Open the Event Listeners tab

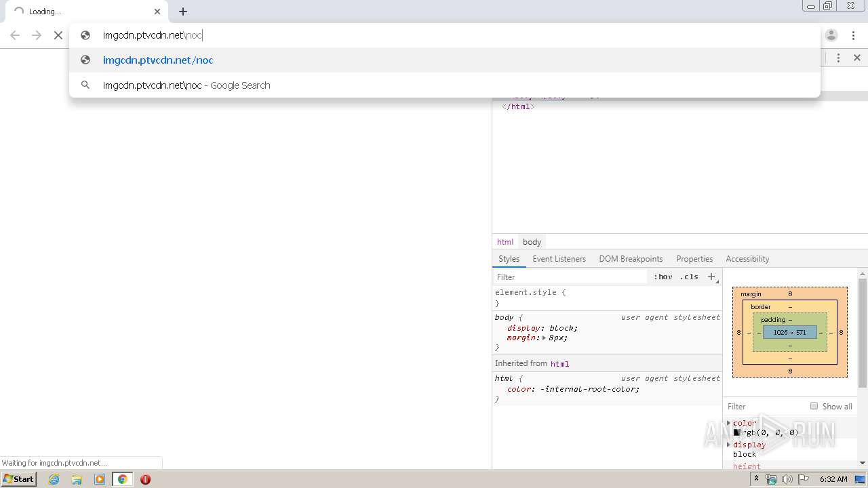click(x=559, y=259)
